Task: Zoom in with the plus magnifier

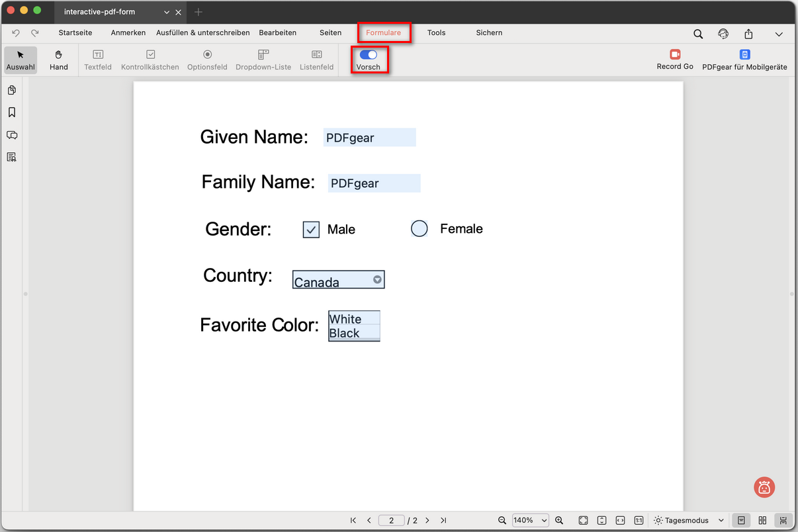Action: (559, 521)
